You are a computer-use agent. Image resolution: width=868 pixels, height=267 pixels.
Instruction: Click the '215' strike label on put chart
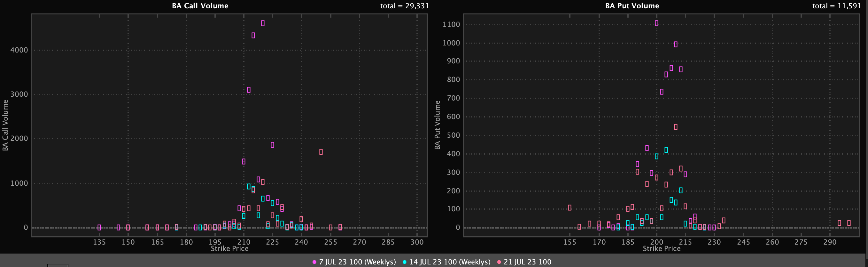pyautogui.click(x=685, y=242)
